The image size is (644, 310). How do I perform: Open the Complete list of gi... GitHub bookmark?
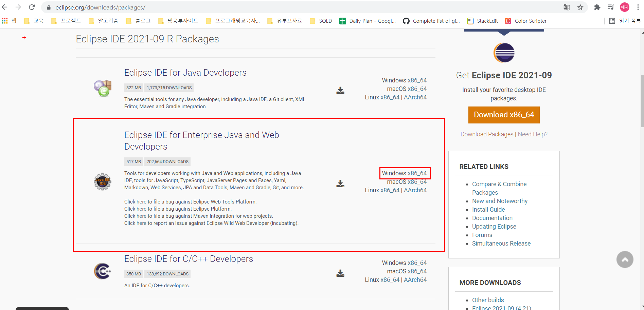point(431,21)
